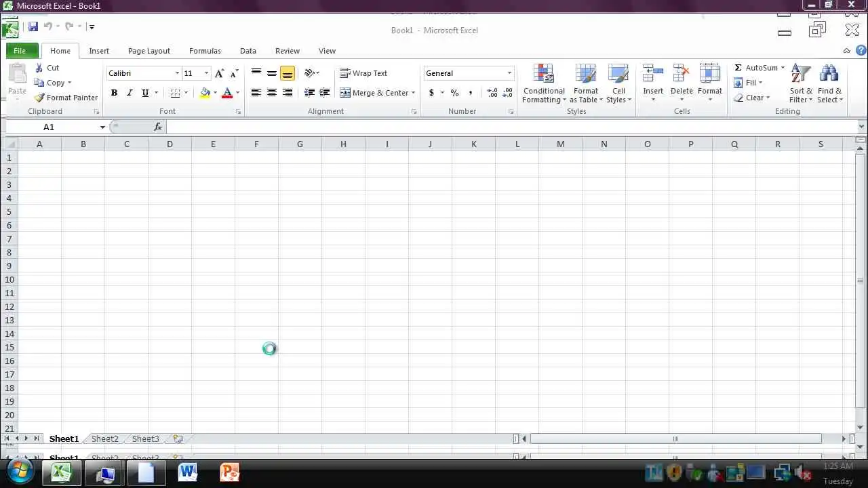Click Decrease Indent icon
The width and height of the screenshot is (868, 488).
[309, 93]
